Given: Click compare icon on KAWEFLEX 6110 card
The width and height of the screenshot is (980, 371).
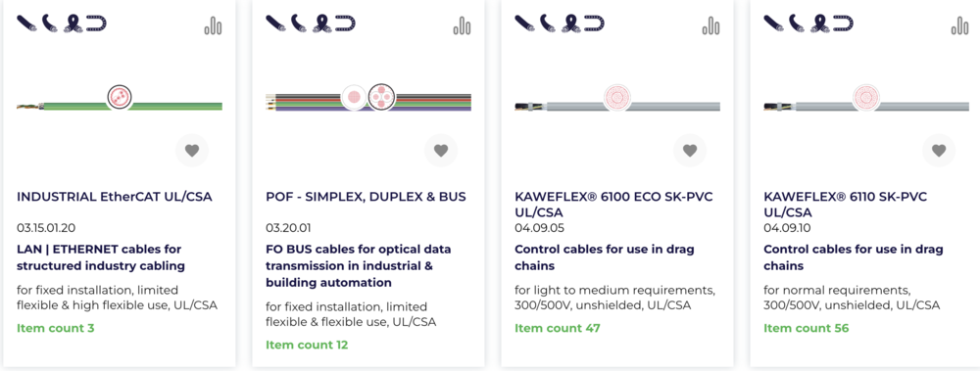Looking at the screenshot, I should tap(960, 25).
